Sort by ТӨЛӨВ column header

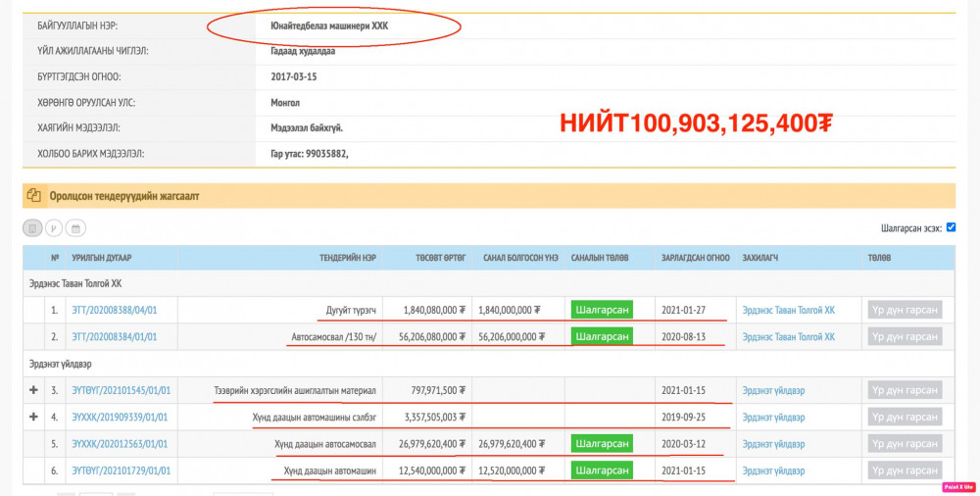(879, 258)
